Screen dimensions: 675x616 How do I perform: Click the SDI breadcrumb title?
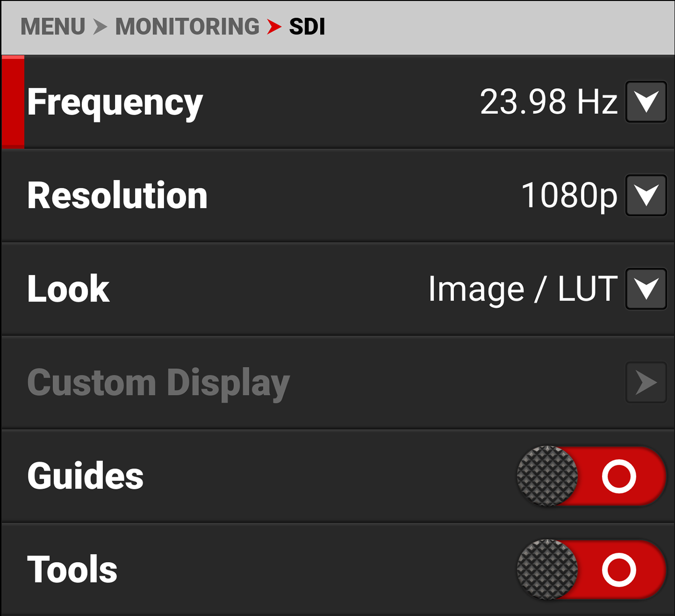307,27
